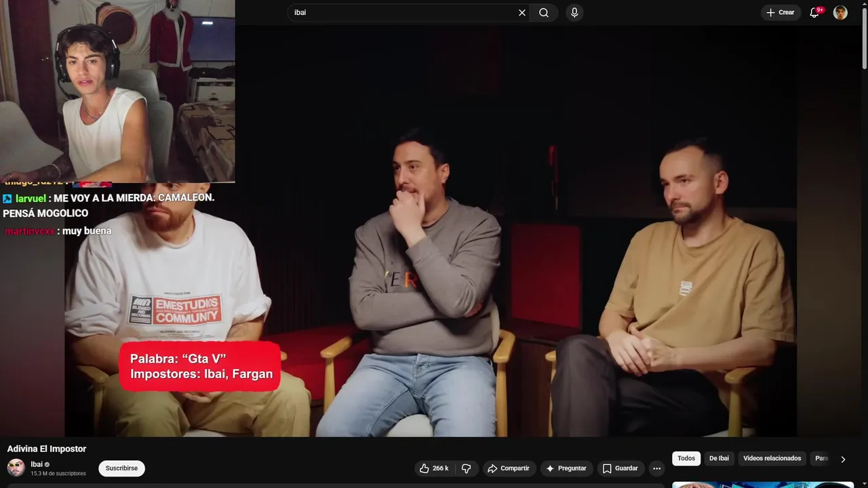Open the Crear menu button
This screenshot has height=488, width=868.
781,12
